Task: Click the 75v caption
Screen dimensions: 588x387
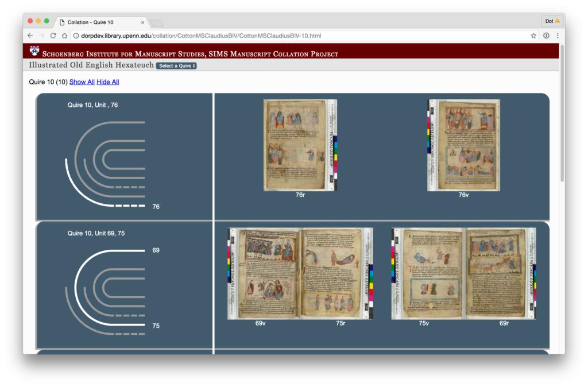Action: coord(424,323)
